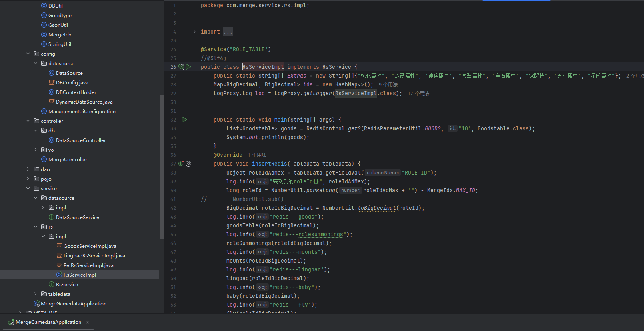This screenshot has width=644, height=331.
Task: Click the @ gutter icon at line 37
Action: coord(188,164)
